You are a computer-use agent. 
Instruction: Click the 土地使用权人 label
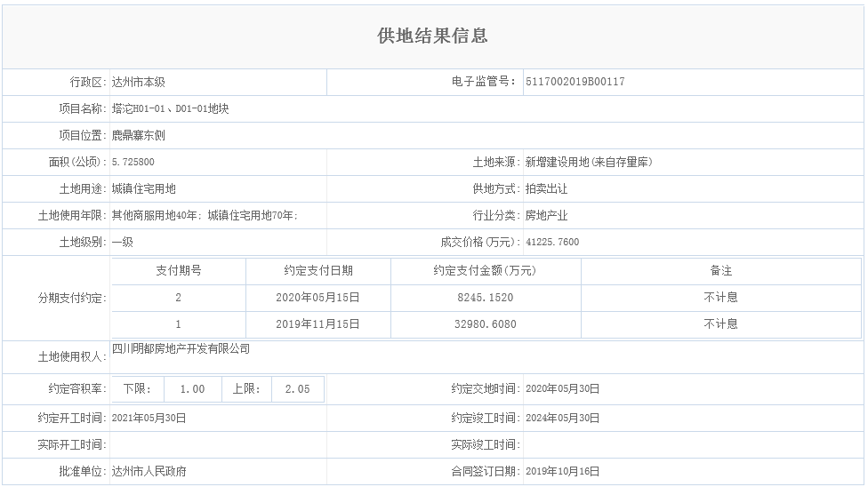(72, 357)
